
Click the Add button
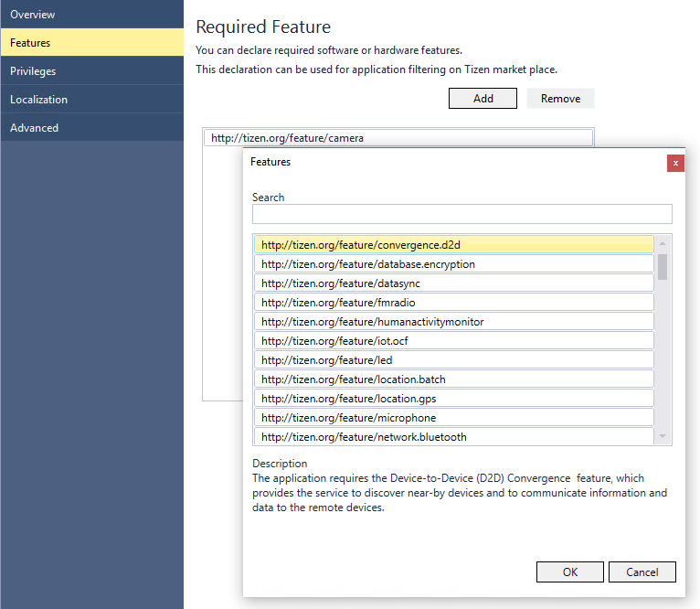tap(483, 99)
